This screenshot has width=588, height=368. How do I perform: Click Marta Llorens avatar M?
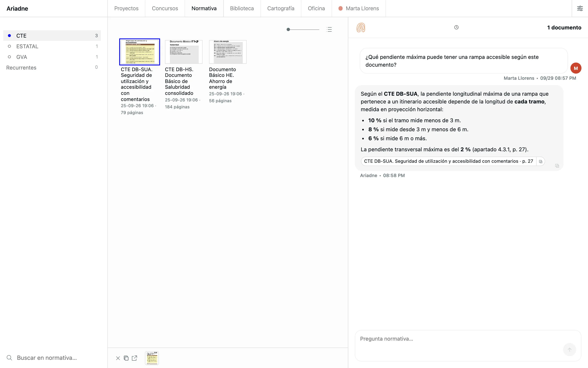click(x=576, y=68)
